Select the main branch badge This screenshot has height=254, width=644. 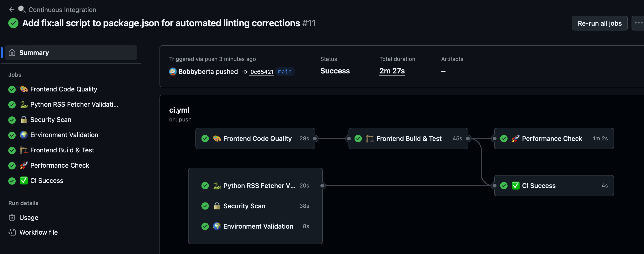click(285, 71)
